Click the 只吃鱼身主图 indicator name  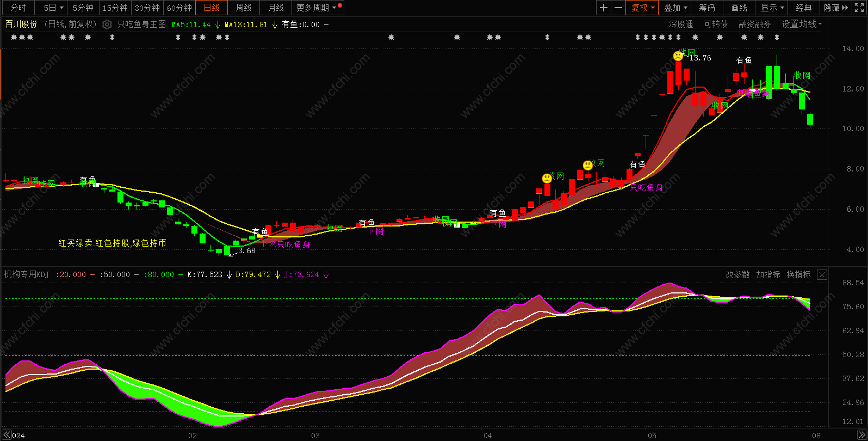click(141, 24)
